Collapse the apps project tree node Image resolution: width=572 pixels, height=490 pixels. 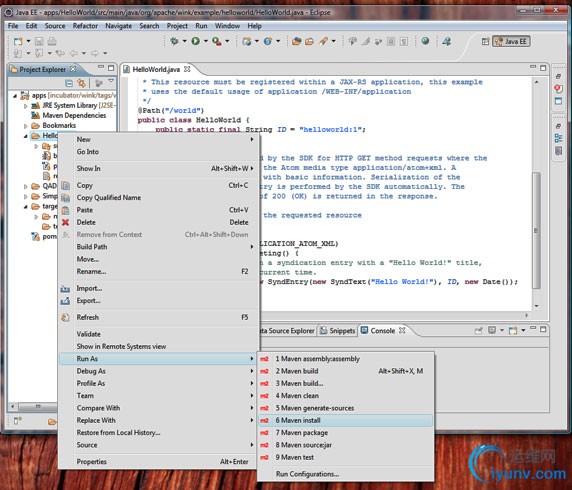(15, 96)
